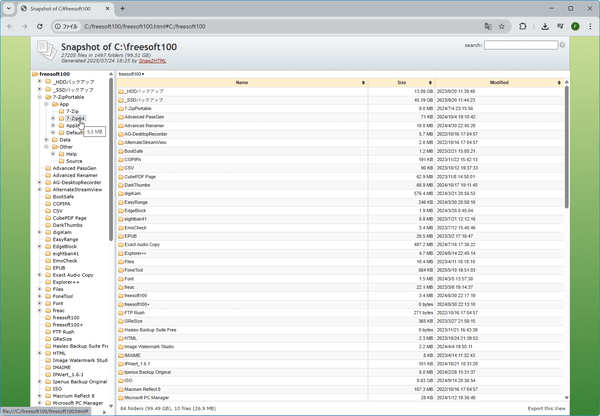Screen dimensions: 600x416
Task: Select IPAlert_1.6.1 in the tree
Action: click(68, 374)
